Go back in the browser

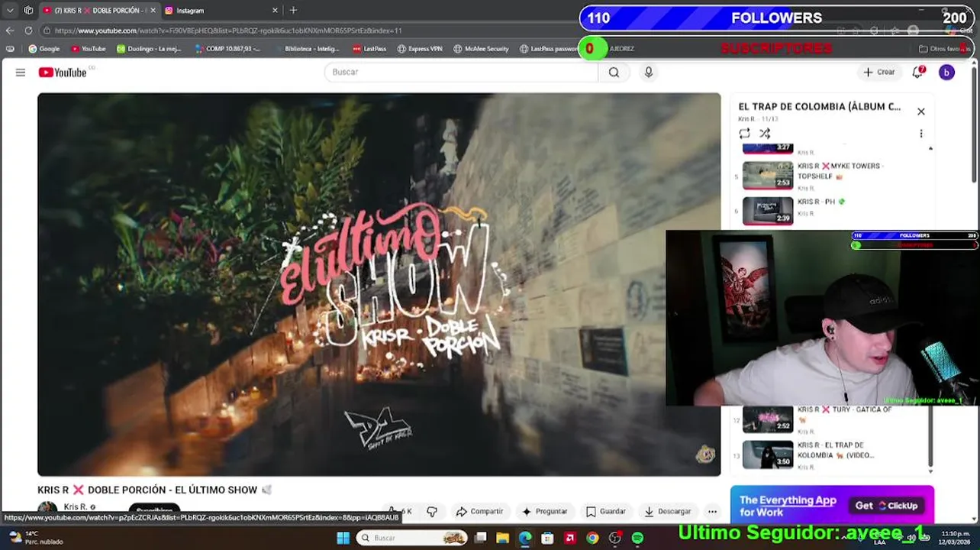(x=10, y=31)
